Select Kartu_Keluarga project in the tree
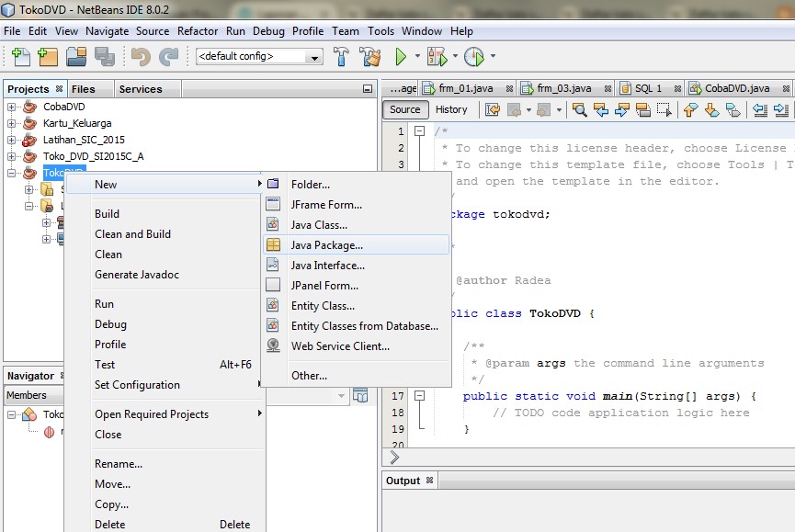 pyautogui.click(x=77, y=123)
